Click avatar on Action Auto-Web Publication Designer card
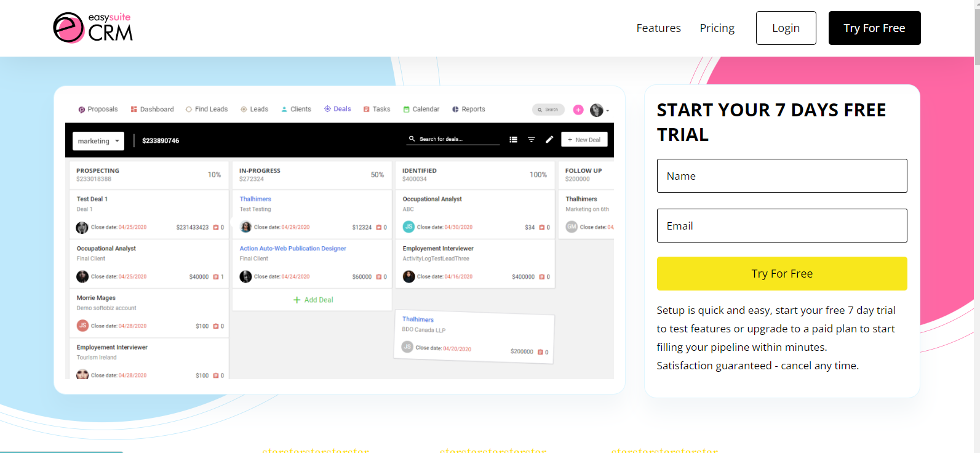Viewport: 980px width, 453px height. pyautogui.click(x=245, y=277)
